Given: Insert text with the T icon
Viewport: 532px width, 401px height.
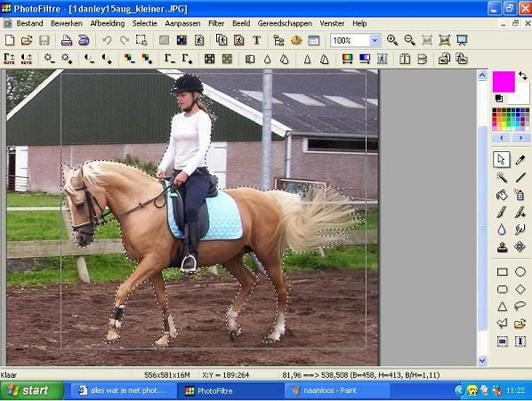Looking at the screenshot, I should tap(256, 40).
